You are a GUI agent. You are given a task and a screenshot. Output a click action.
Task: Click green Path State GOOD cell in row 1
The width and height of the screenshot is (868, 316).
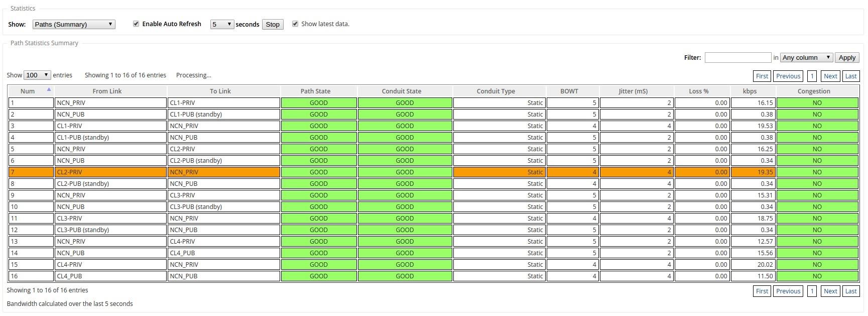[319, 103]
